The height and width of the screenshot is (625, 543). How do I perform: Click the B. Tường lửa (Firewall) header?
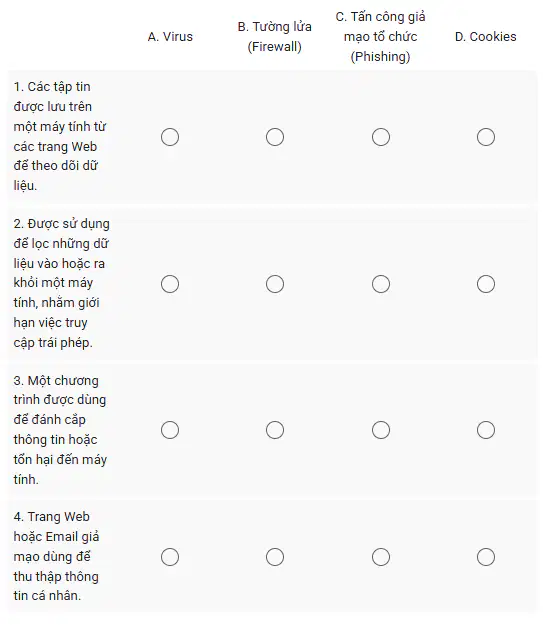[275, 37]
